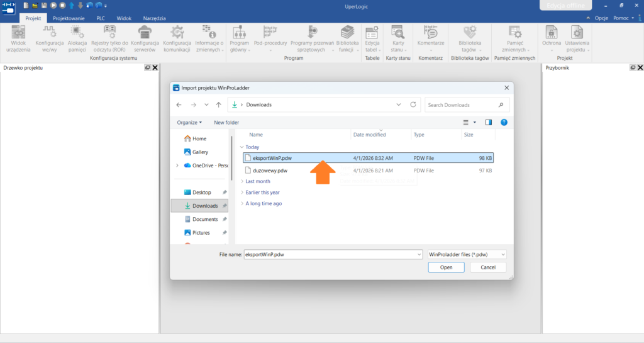The image size is (644, 343).
Task: Open Karty stanu tool
Action: 398,39
